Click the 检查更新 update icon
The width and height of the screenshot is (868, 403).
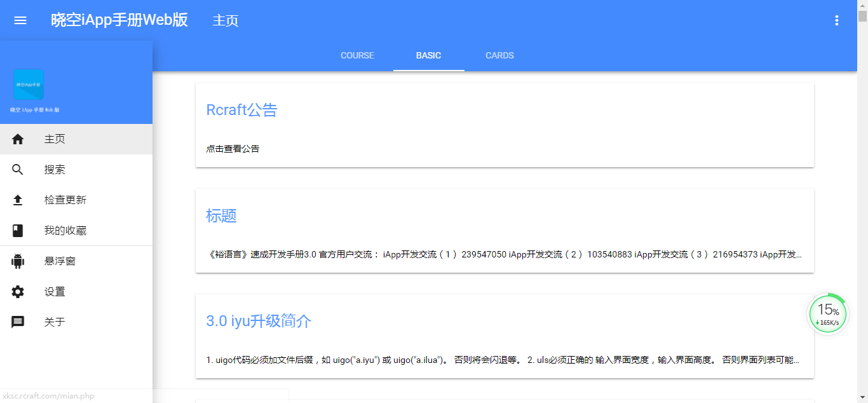click(18, 200)
